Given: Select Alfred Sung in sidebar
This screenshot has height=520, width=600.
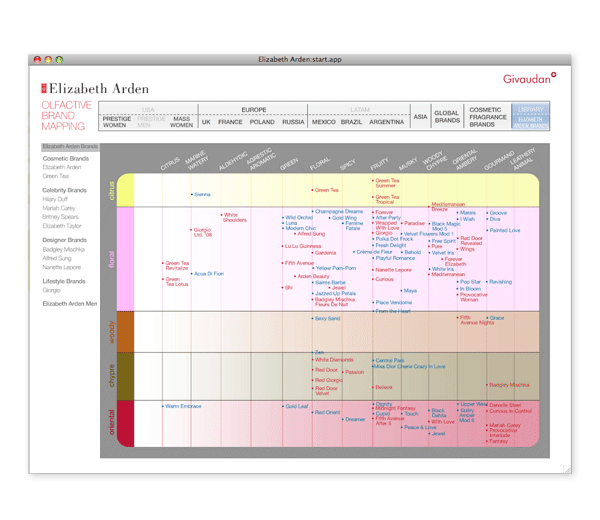Looking at the screenshot, I should (x=57, y=258).
